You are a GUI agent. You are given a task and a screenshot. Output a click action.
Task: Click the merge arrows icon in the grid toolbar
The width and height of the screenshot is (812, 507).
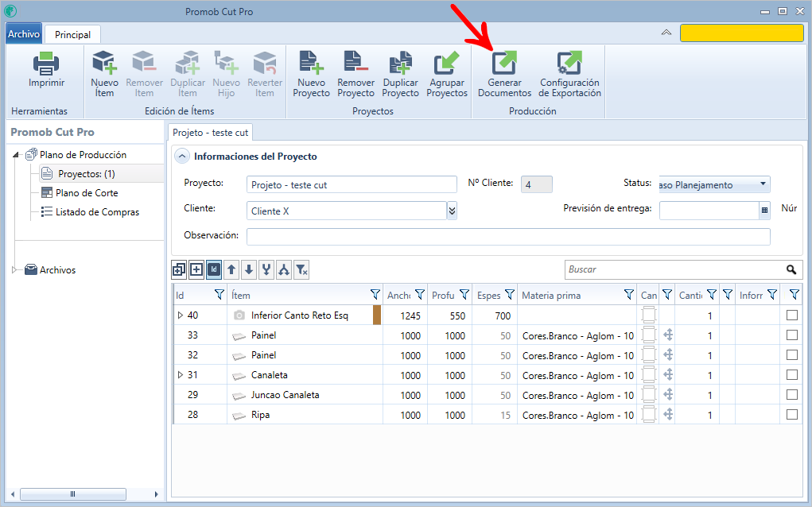pyautogui.click(x=266, y=269)
